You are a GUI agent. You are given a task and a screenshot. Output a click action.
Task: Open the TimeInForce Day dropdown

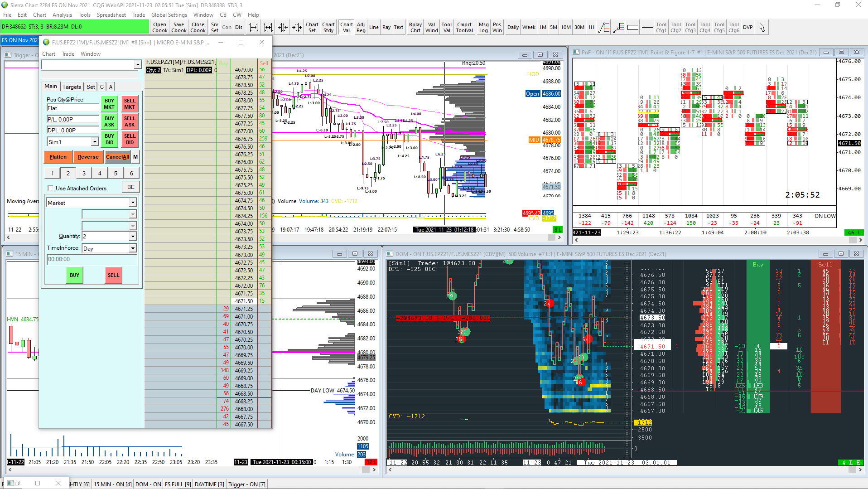[133, 248]
